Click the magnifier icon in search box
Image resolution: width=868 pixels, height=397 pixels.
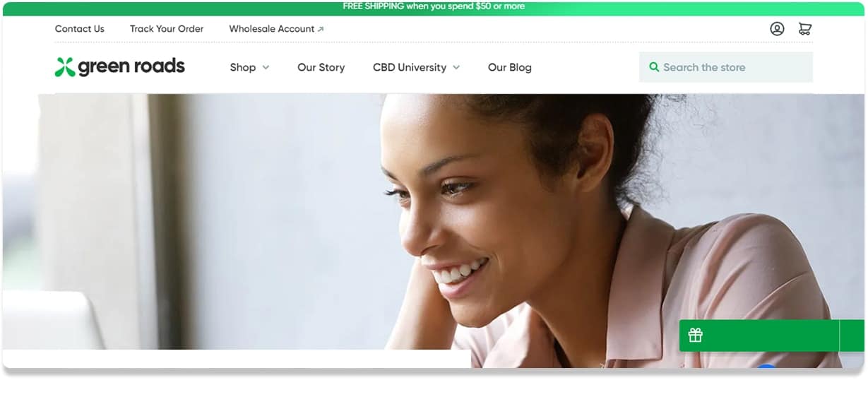654,67
